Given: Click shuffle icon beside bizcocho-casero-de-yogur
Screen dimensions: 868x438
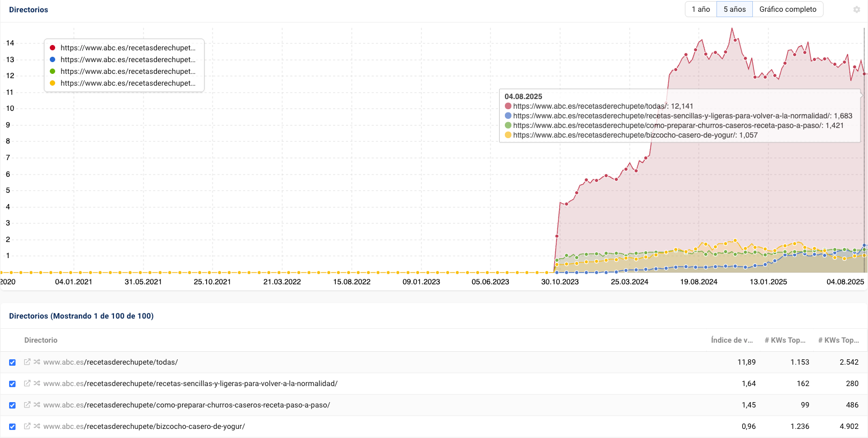Looking at the screenshot, I should [x=37, y=426].
